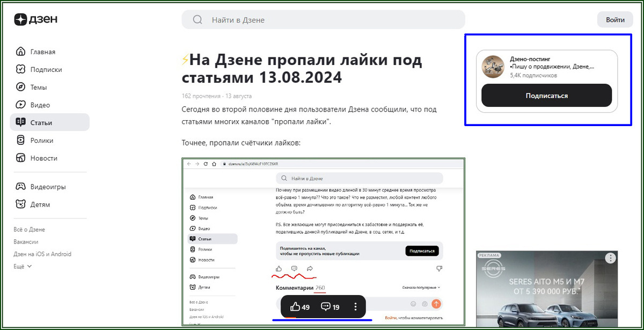Open the ad options three-dot menu

610,259
